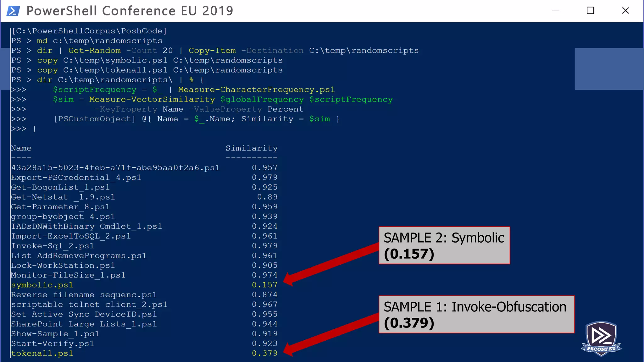Image resolution: width=644 pixels, height=362 pixels.
Task: Click the 'Export-PSCredential_4.ps1' file name
Action: [x=76, y=178]
